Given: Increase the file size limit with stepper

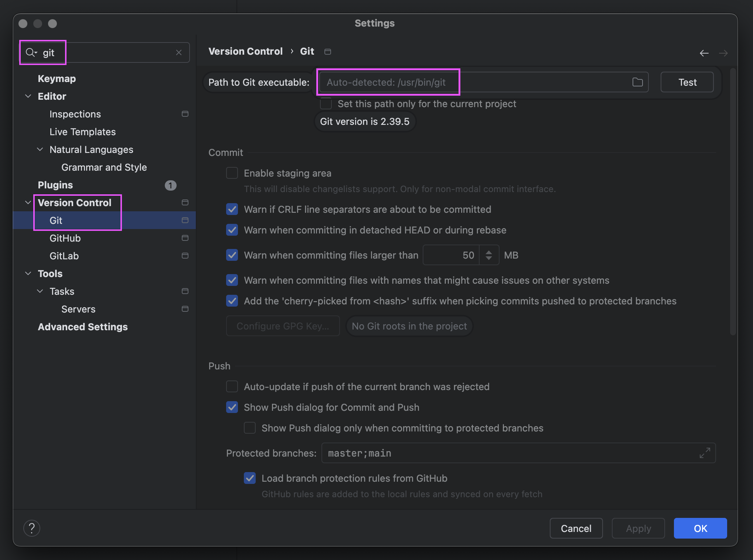Looking at the screenshot, I should tap(489, 252).
